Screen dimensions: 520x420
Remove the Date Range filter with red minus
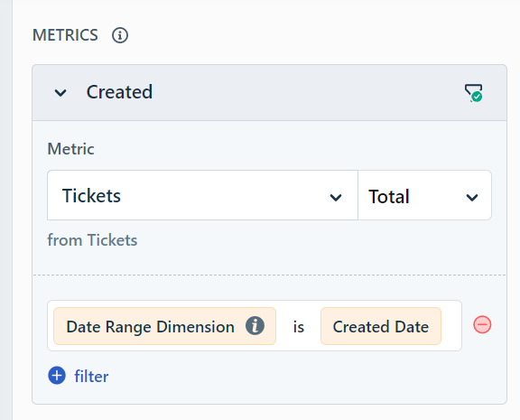coord(482,324)
